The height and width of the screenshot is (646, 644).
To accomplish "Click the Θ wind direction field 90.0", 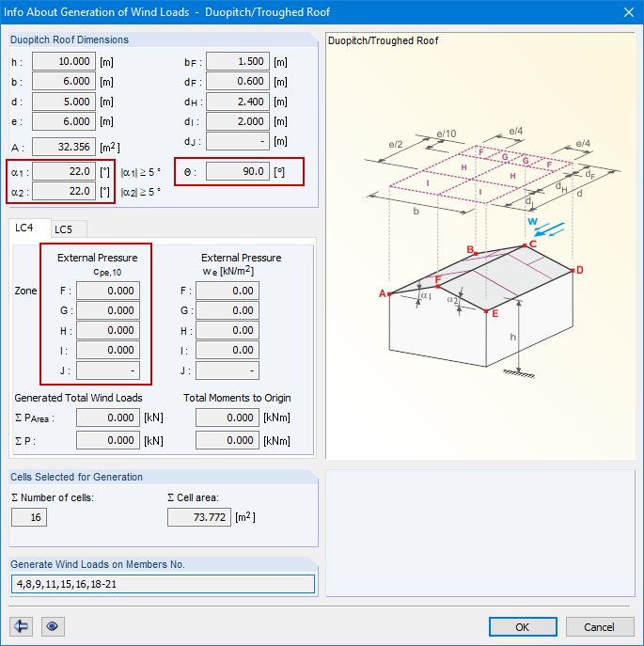I will point(238,171).
